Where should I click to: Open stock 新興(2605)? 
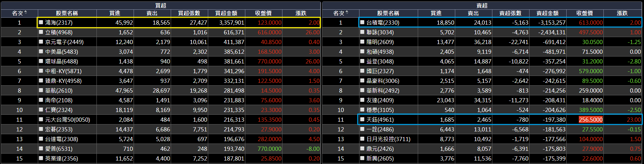pyautogui.click(x=380, y=158)
